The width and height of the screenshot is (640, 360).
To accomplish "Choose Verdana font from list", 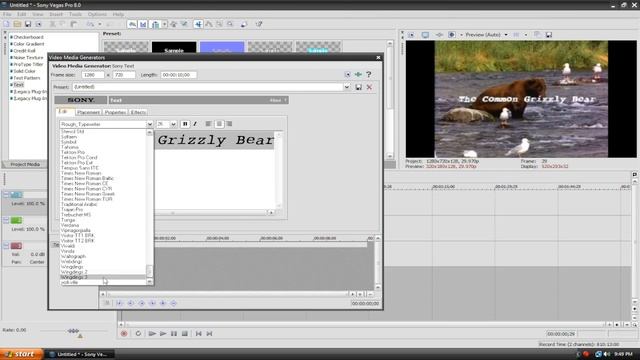I will coord(103,225).
